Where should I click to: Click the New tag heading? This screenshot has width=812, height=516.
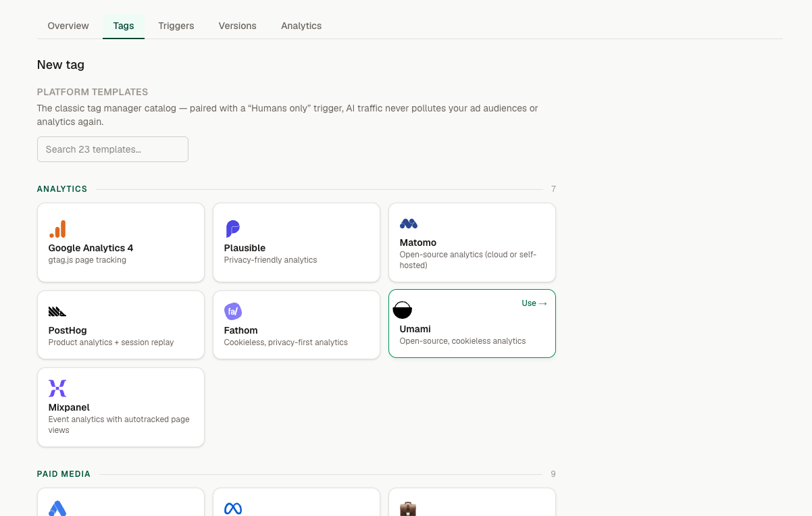click(61, 65)
